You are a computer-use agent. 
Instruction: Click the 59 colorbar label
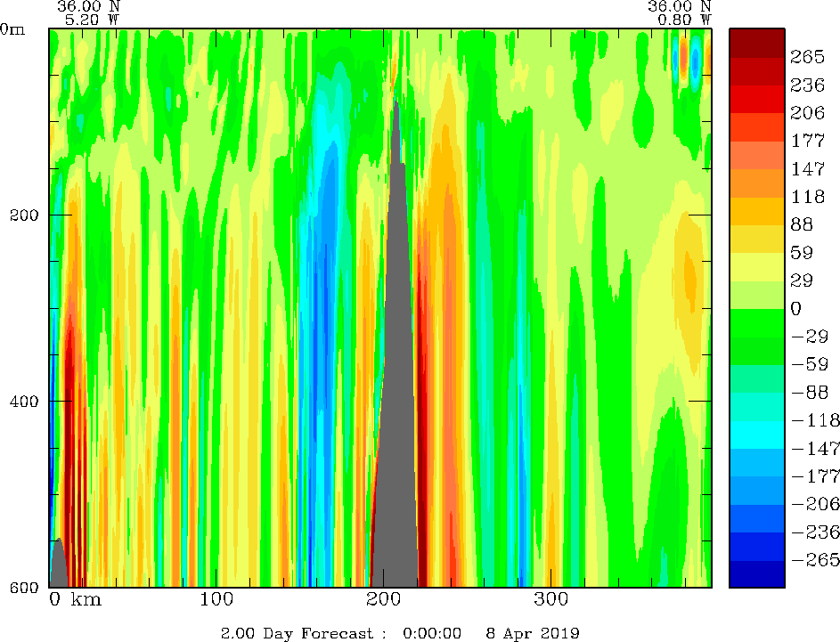802,252
